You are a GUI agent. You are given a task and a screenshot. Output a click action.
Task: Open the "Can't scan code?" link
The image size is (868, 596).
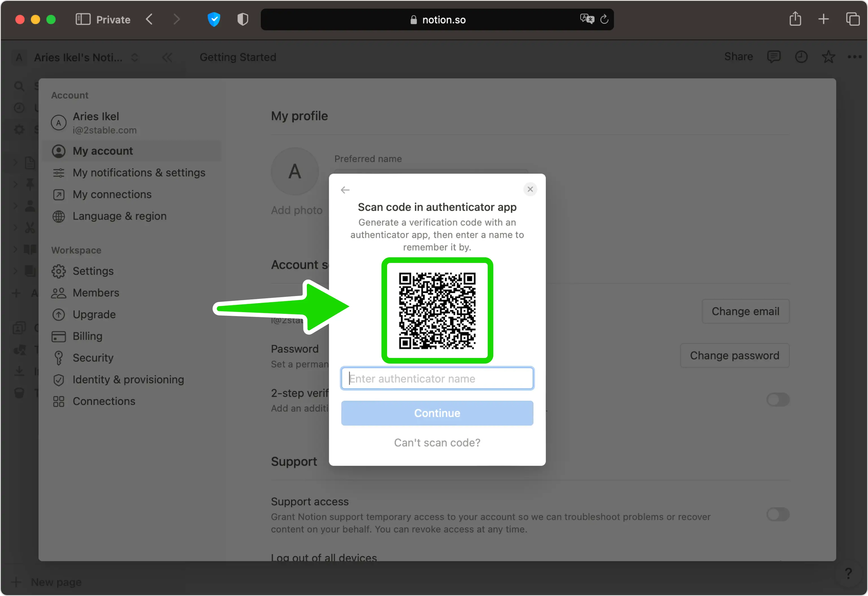437,443
